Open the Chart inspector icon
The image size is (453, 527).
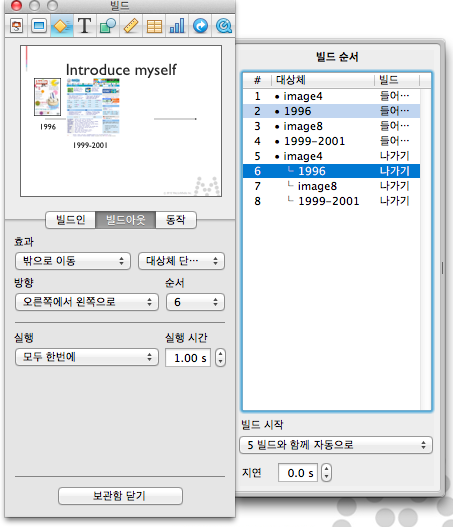click(x=177, y=26)
